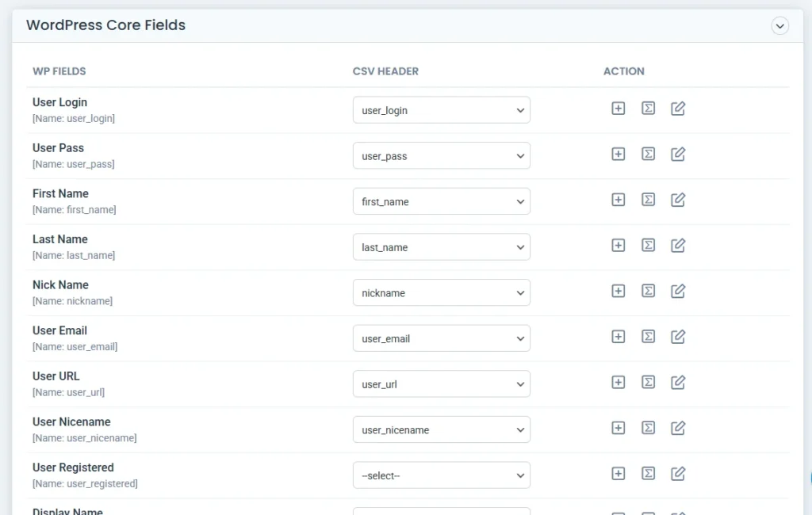This screenshot has height=515, width=812.
Task: Click the sigma formula icon for User Pass
Action: [x=648, y=154]
